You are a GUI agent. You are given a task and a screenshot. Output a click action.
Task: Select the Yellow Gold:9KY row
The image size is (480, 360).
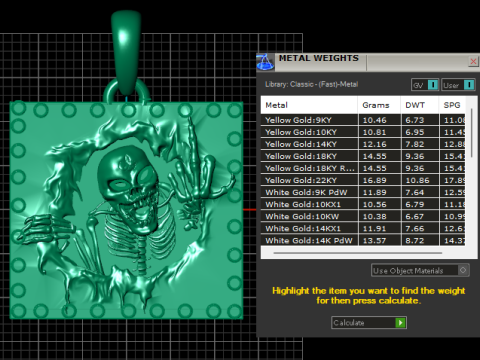[363, 120]
